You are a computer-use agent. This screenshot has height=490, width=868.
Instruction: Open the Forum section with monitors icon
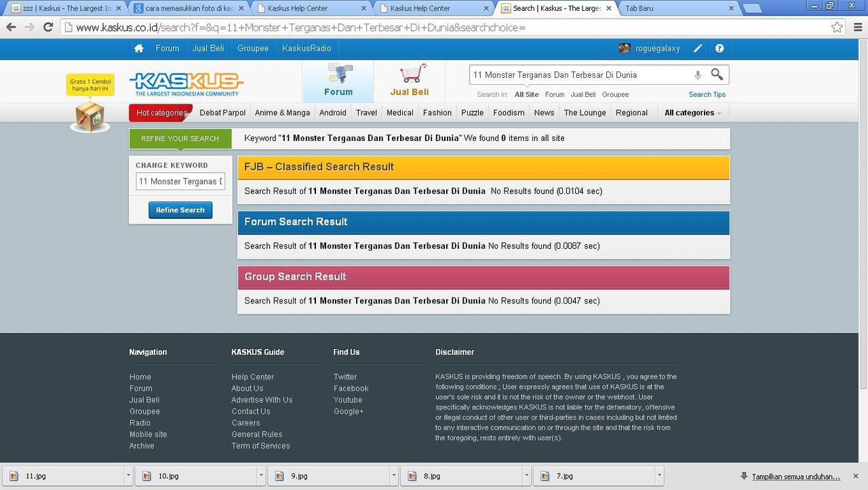pos(338,81)
